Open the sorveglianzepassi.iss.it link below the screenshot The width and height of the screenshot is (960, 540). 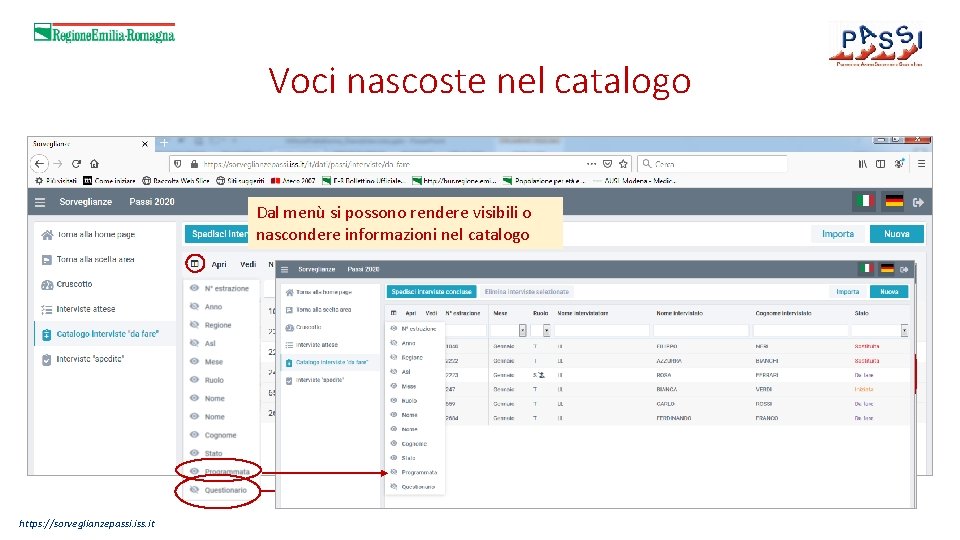pos(87,523)
